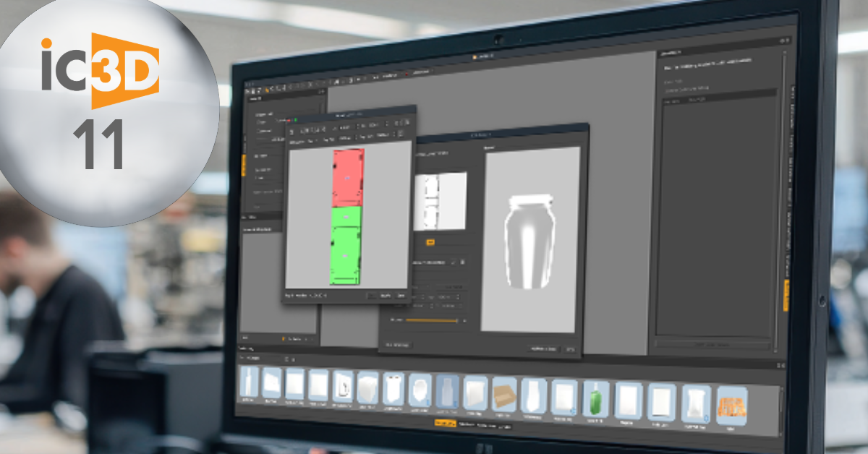Select the green bottle model in library

click(596, 398)
